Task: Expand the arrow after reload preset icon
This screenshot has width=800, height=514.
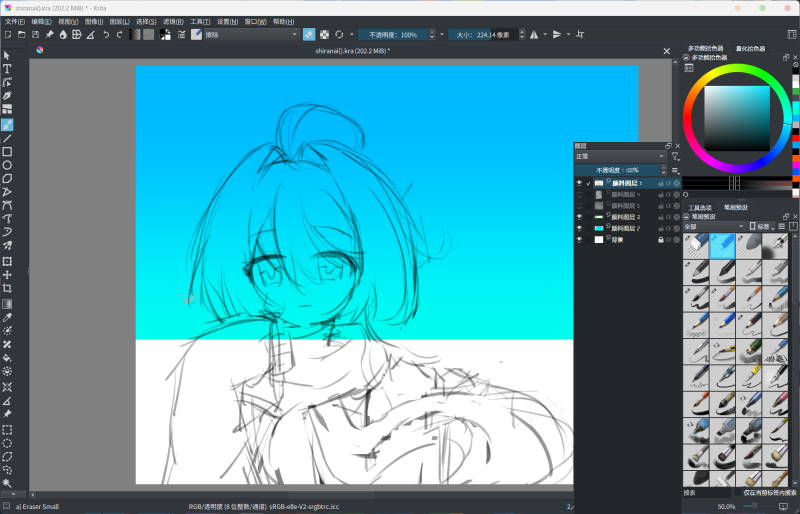Action: pos(352,35)
